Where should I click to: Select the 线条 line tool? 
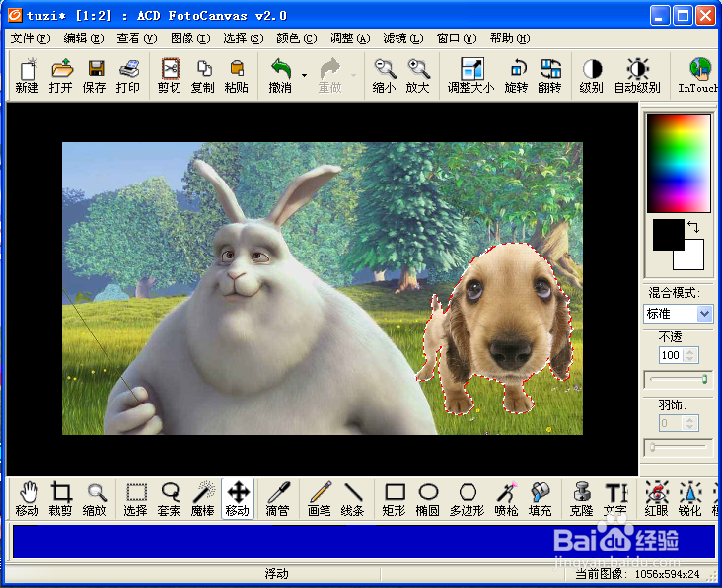[353, 499]
